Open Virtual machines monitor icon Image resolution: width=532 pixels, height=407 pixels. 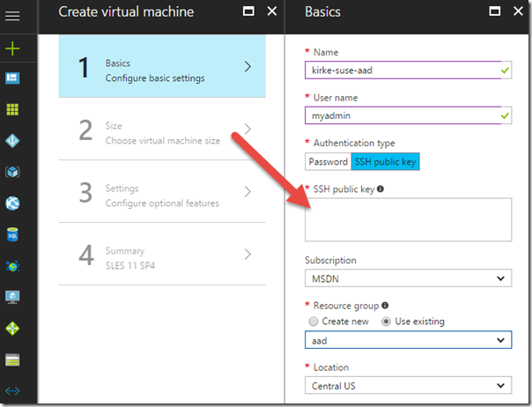(x=12, y=297)
